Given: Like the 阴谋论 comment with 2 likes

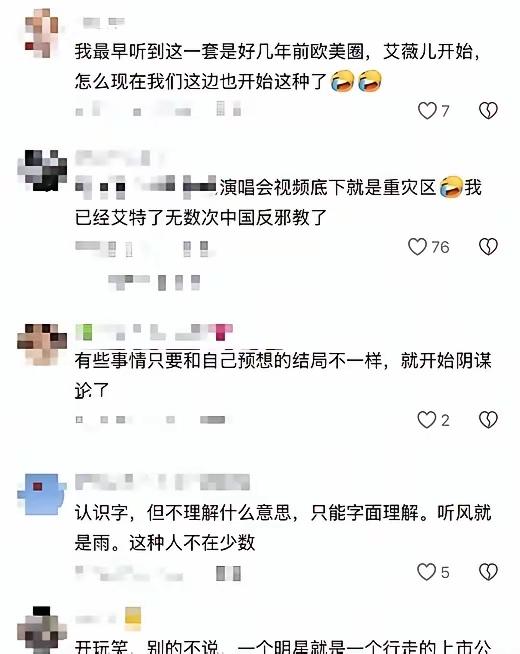Looking at the screenshot, I should (x=427, y=420).
